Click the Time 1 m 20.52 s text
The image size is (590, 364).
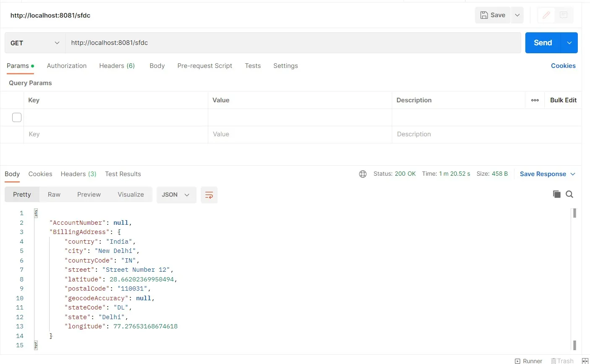pos(446,174)
